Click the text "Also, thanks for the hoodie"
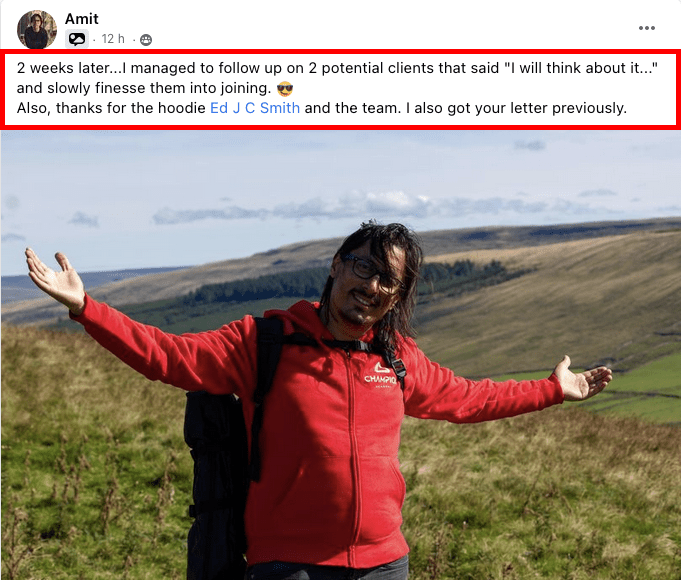Viewport: 681px width, 580px height. coord(111,108)
